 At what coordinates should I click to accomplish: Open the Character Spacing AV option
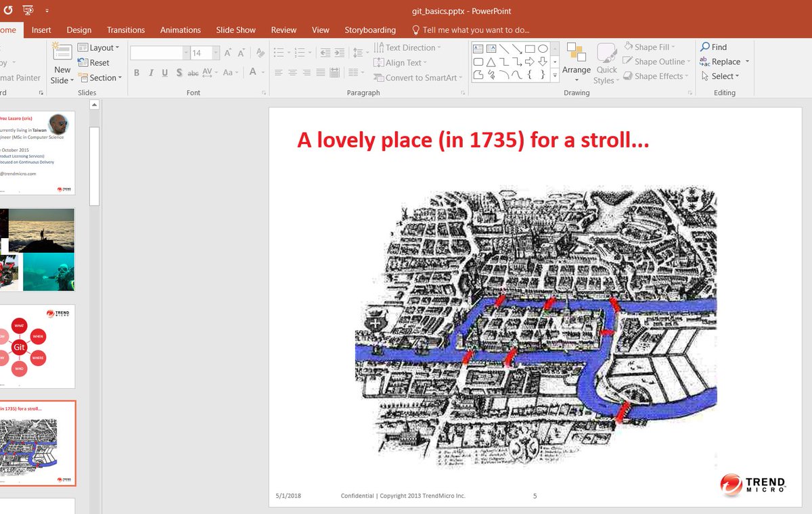[209, 72]
